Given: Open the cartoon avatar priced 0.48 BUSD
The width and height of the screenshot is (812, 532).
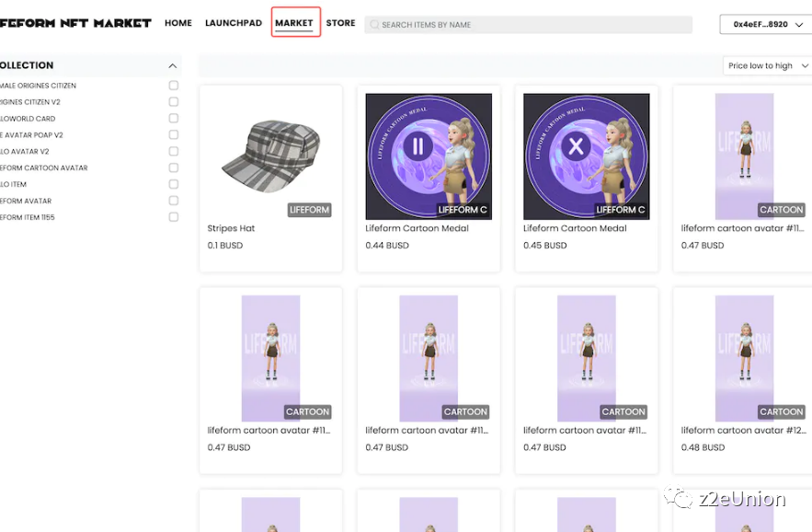Looking at the screenshot, I should click(743, 357).
